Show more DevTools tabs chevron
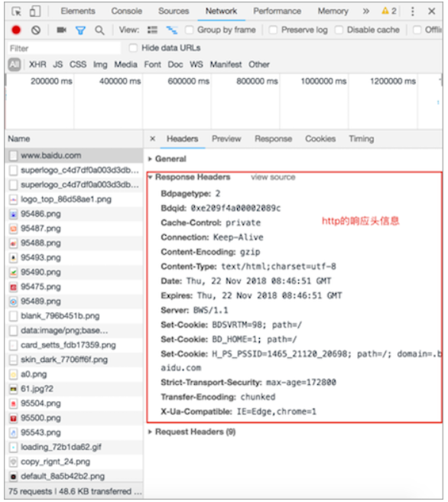The height and width of the screenshot is (502, 448). coord(366,11)
